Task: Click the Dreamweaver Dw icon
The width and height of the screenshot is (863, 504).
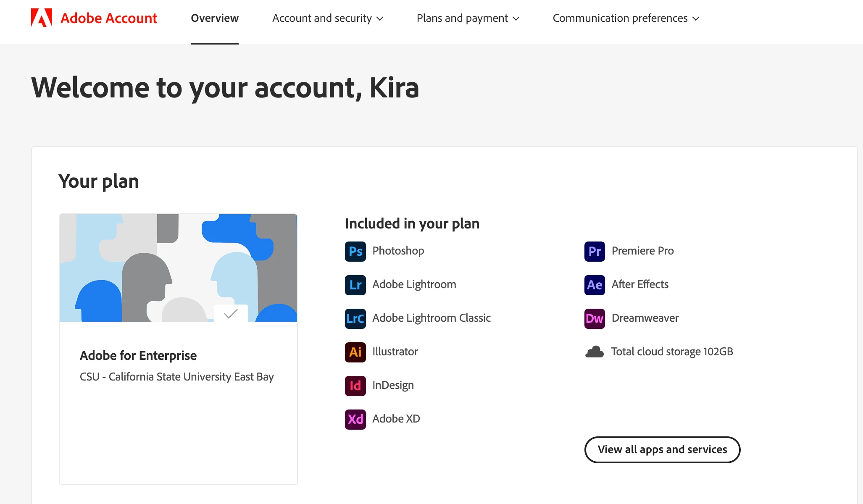Action: [x=595, y=318]
